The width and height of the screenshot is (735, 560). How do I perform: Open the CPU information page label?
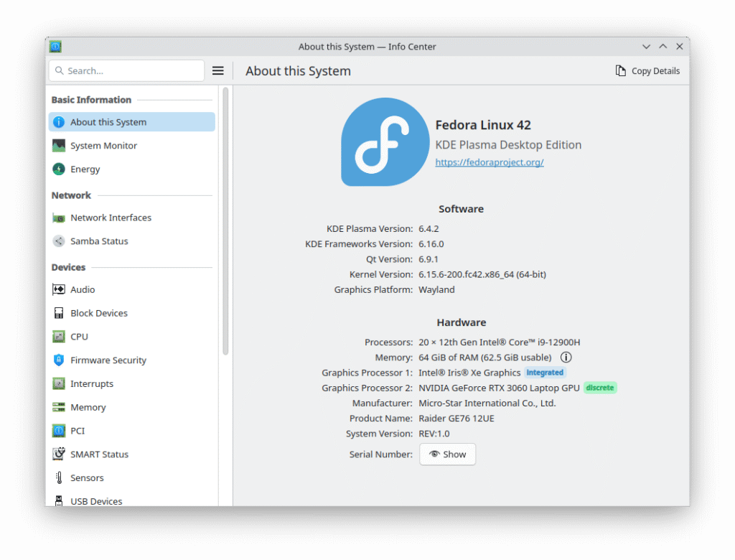tap(79, 336)
